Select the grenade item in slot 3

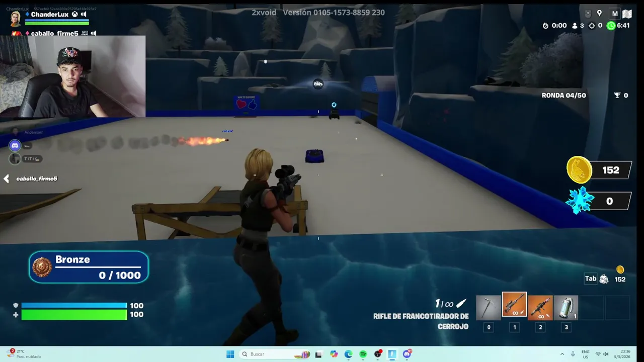coord(566,308)
